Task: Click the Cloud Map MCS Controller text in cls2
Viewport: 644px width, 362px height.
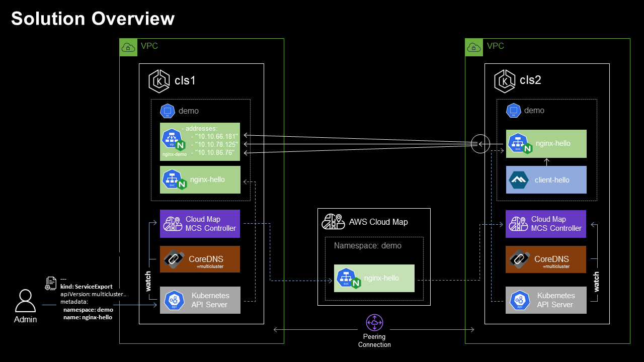Action: [x=556, y=224]
